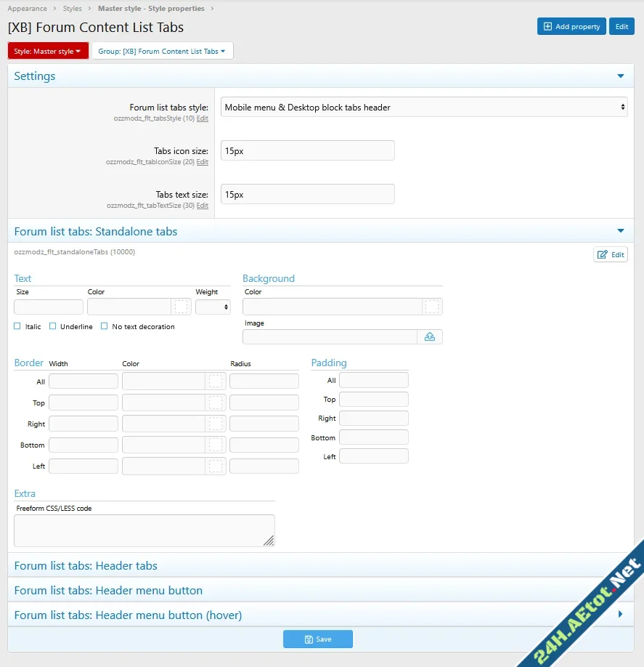
Task: Open the Top border color picker icon
Action: pyautogui.click(x=215, y=402)
